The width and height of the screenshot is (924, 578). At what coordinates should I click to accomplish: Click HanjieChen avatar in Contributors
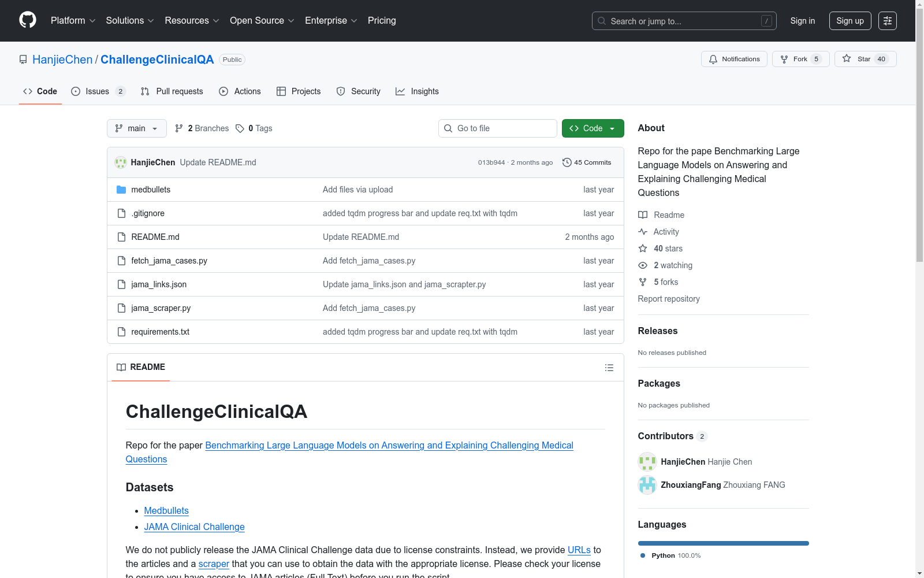pyautogui.click(x=647, y=462)
